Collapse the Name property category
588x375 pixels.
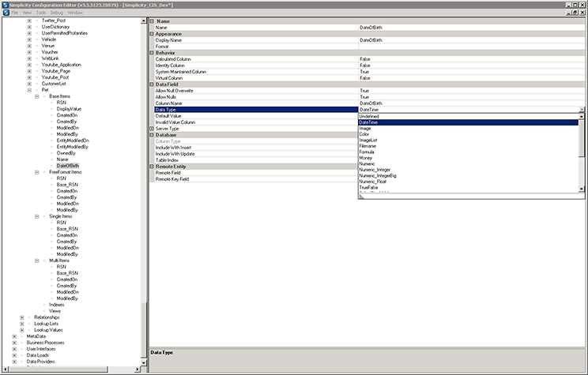click(x=152, y=21)
